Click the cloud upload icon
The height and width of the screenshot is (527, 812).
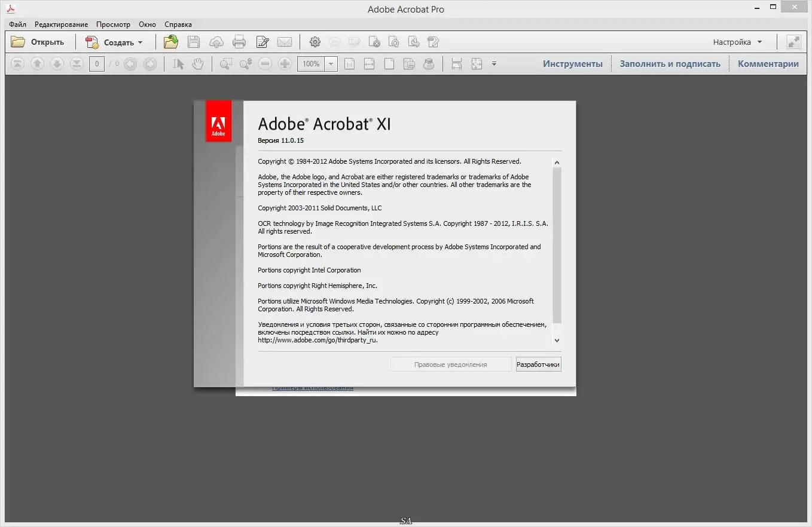(x=216, y=42)
